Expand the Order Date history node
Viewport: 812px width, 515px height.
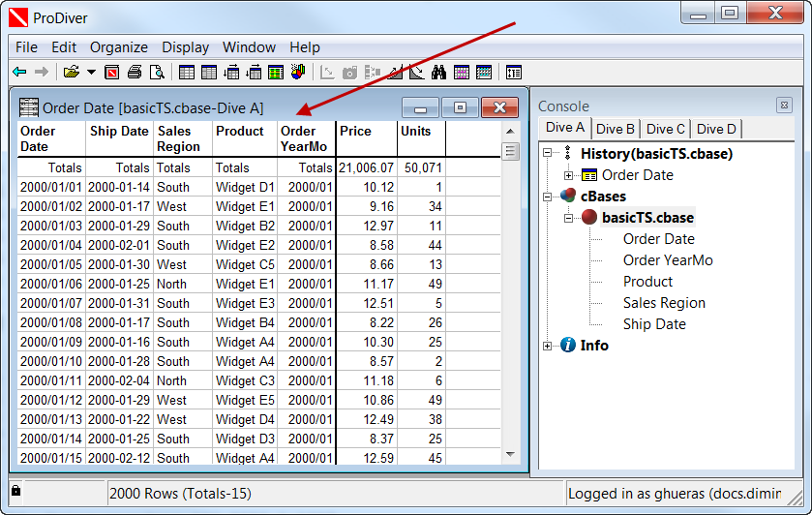point(569,175)
